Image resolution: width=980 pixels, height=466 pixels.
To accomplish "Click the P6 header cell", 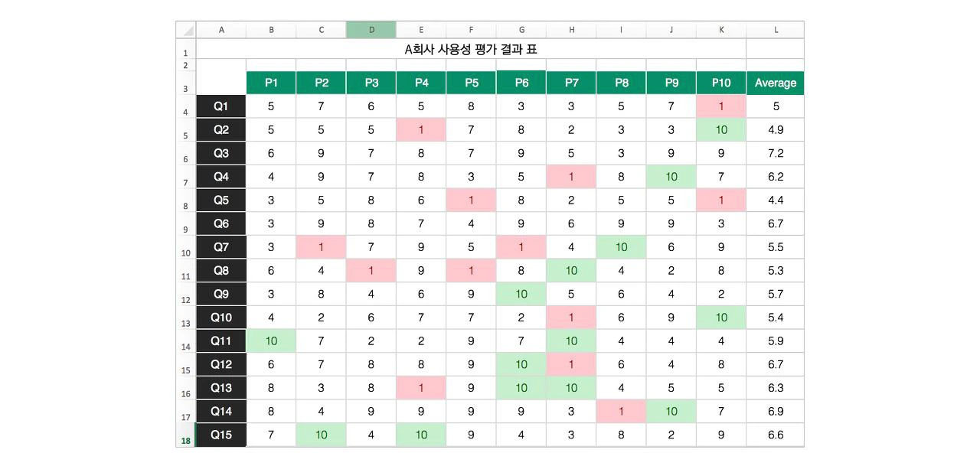I will (521, 83).
